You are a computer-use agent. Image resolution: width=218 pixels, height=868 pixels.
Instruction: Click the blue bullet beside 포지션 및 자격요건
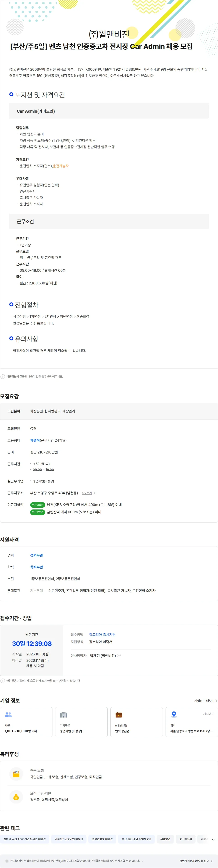pyautogui.click(x=11, y=94)
